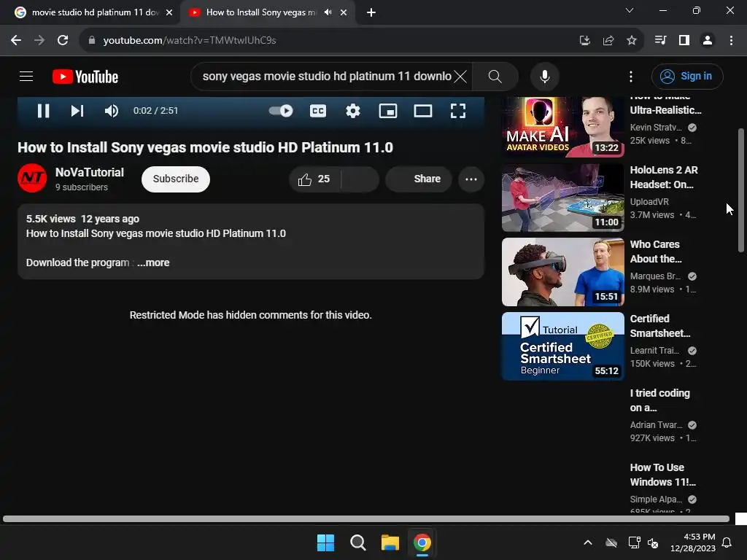Open clock showing 4:53 PM

(x=693, y=542)
